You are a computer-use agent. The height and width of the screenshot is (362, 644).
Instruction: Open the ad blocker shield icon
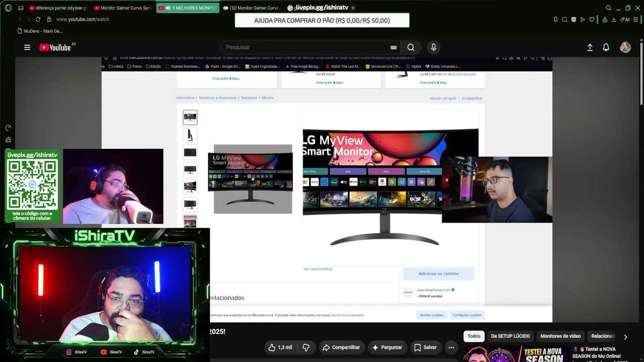pyautogui.click(x=574, y=20)
